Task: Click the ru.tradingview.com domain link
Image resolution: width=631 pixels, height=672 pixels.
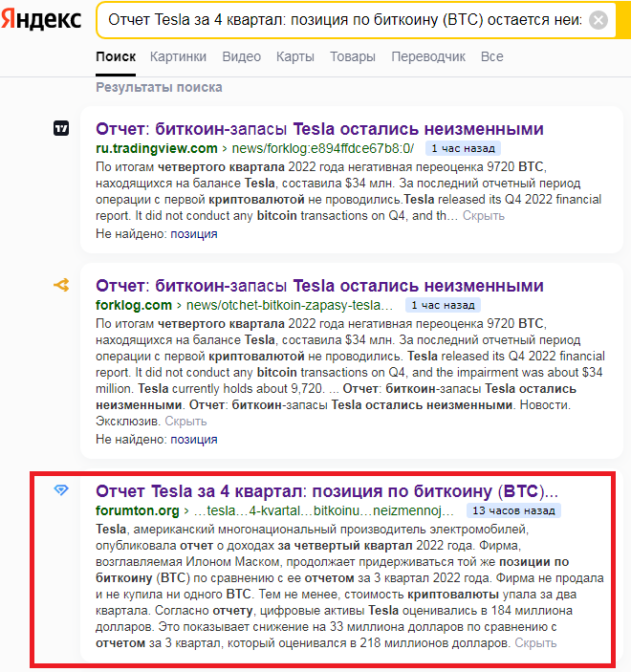Action: point(157,148)
